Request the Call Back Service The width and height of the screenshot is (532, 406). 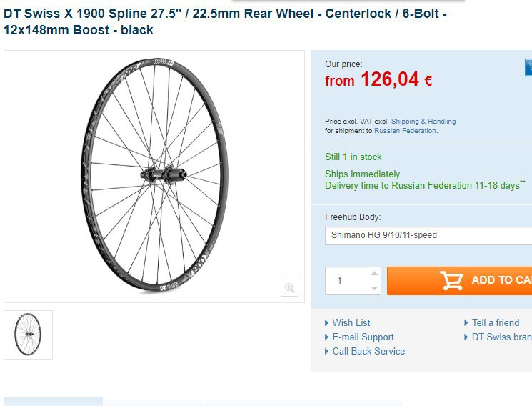(368, 352)
